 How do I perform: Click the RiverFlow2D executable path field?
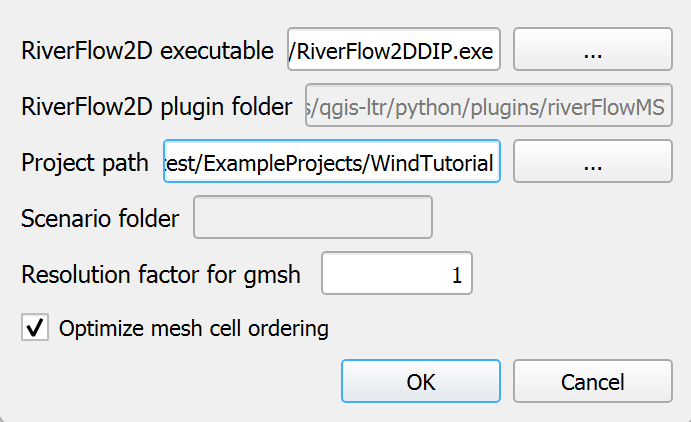click(x=394, y=51)
